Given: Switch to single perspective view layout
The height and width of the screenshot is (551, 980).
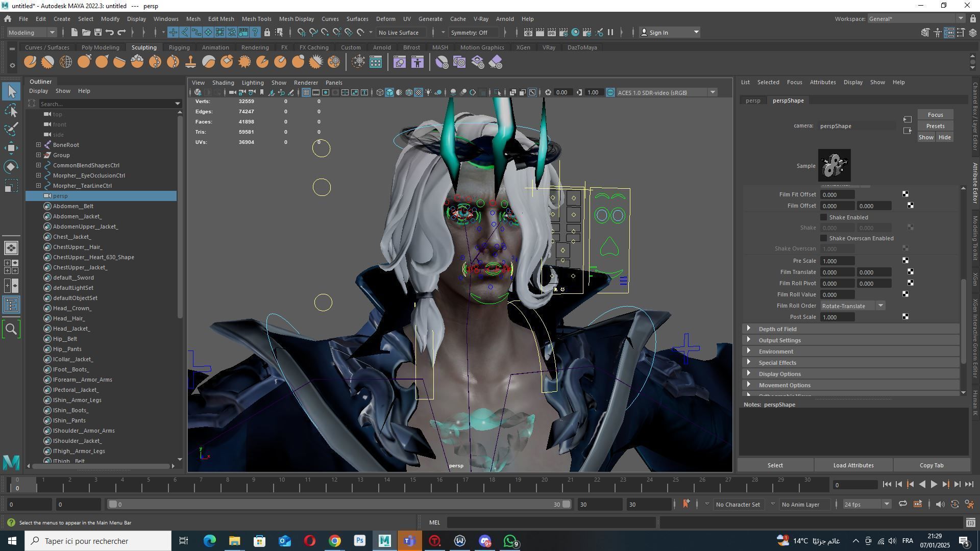Looking at the screenshot, I should pyautogui.click(x=11, y=248).
